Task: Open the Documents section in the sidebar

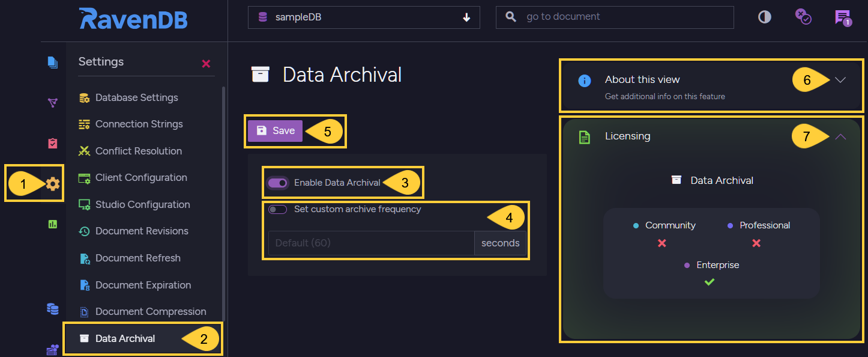Action: coord(53,63)
